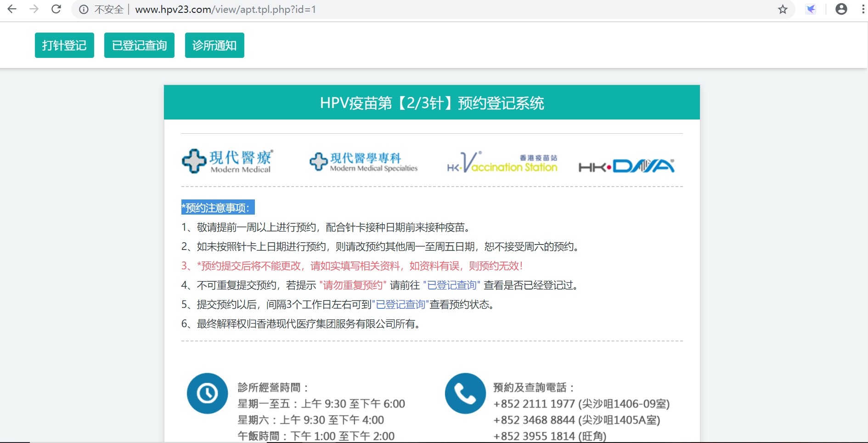Click the URL address bar
The height and width of the screenshot is (443, 868).
click(413, 10)
